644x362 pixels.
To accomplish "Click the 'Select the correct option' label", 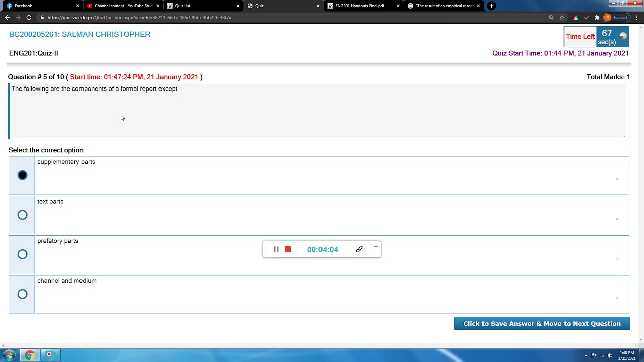I will point(46,150).
